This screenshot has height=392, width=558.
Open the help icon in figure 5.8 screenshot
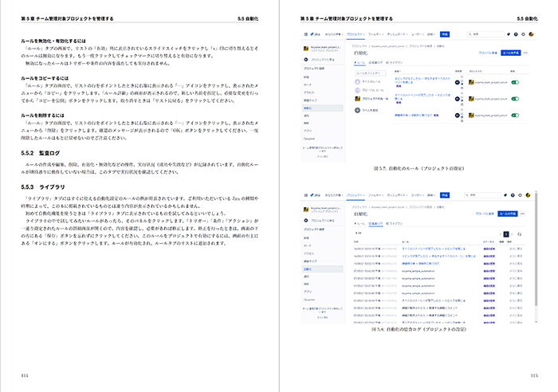tap(513, 195)
